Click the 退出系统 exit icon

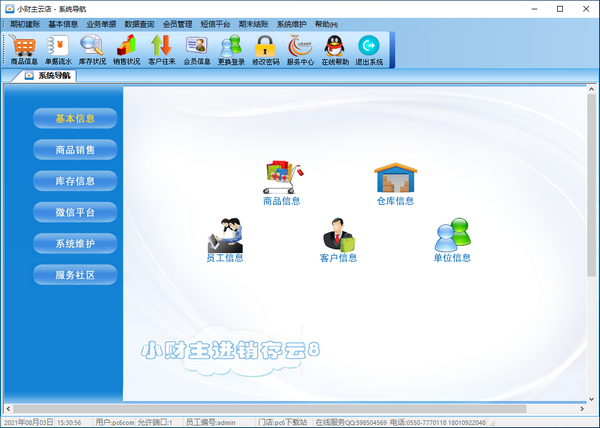coord(368,48)
